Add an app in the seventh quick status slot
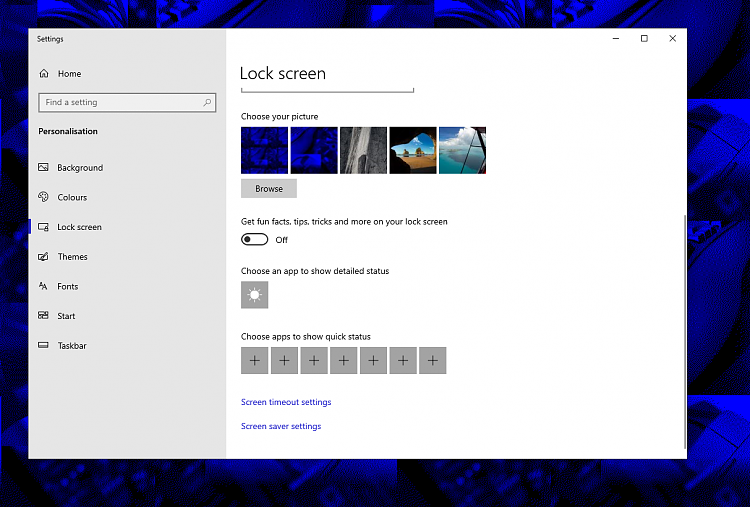The height and width of the screenshot is (507, 750). [x=432, y=361]
